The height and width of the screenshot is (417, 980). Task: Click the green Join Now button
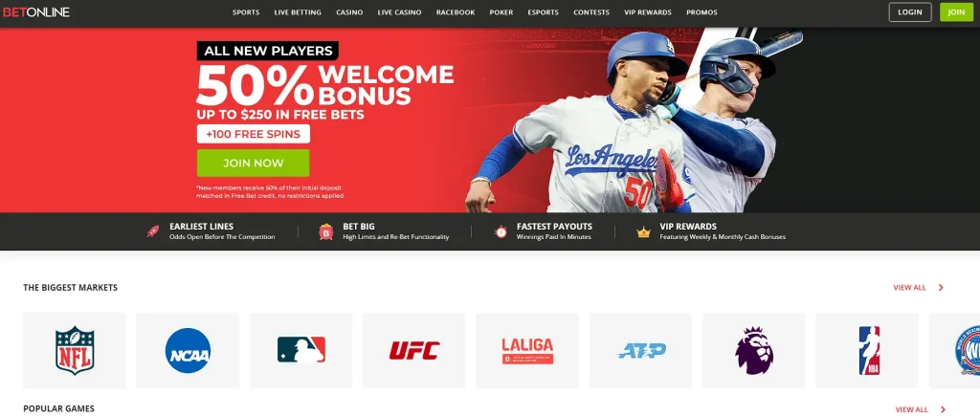coord(253,163)
